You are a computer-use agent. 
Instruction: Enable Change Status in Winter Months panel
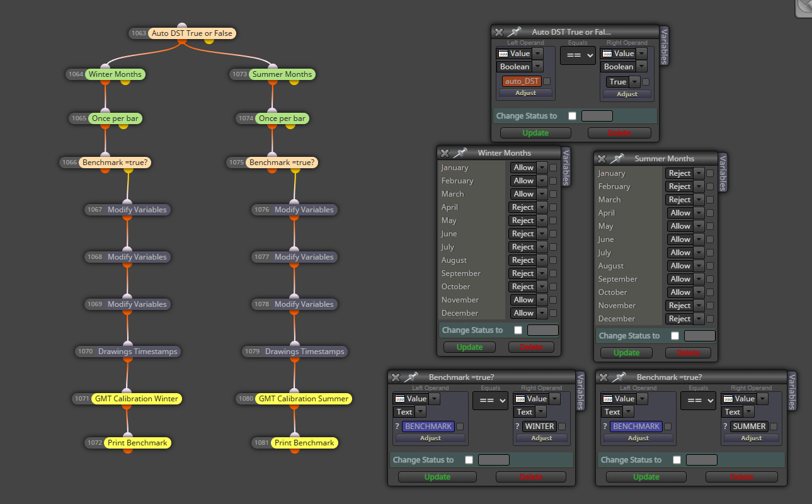point(518,330)
